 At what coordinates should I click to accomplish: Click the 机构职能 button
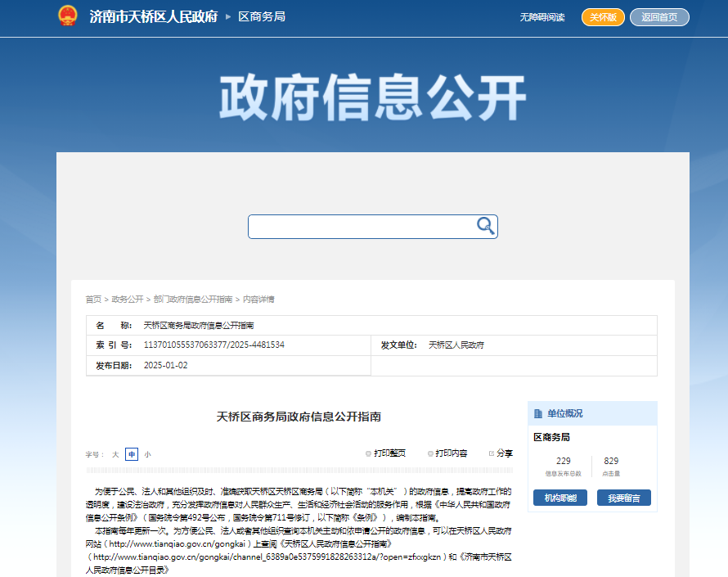pyautogui.click(x=559, y=498)
